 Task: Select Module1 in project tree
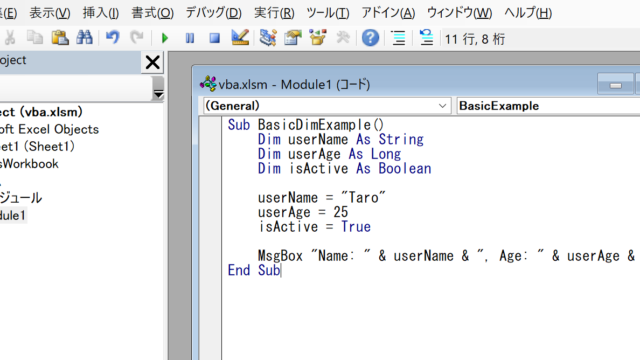click(13, 216)
